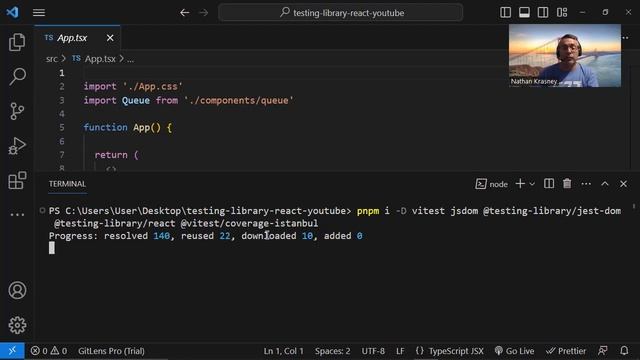Open the Accounts menu icon
Viewport: 640px width, 360px height.
click(17, 290)
